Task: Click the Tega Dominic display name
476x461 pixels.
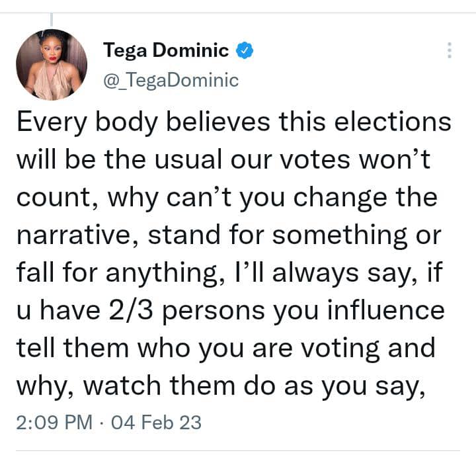Action: [x=166, y=50]
